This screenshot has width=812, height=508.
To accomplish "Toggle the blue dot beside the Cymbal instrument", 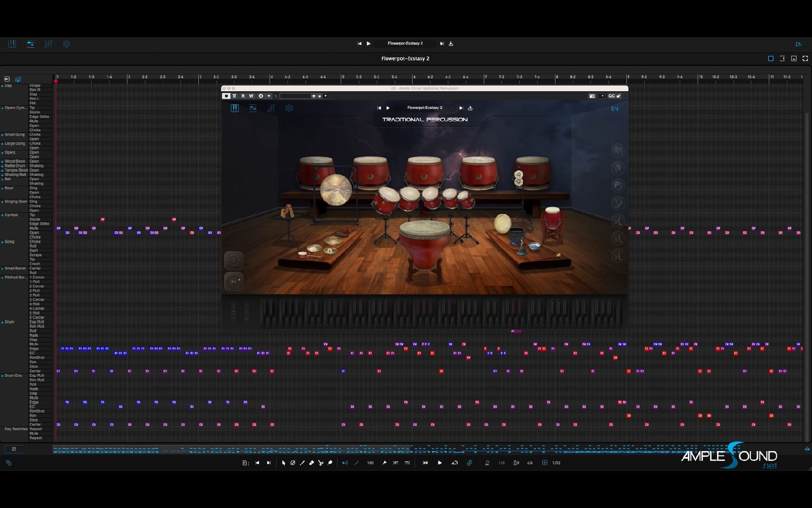I will coord(2,215).
